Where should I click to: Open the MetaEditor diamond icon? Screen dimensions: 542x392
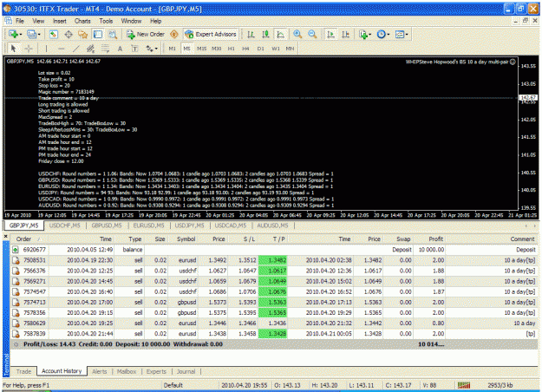tap(173, 34)
